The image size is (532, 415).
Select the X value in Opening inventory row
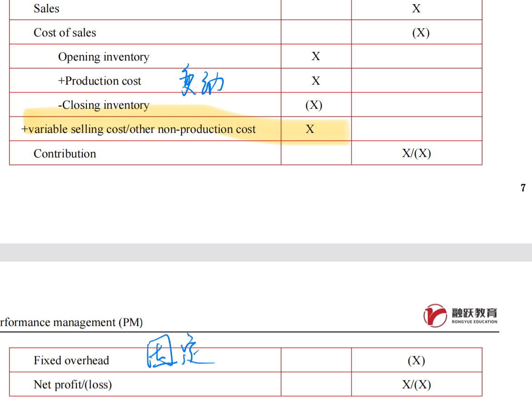pyautogui.click(x=316, y=57)
